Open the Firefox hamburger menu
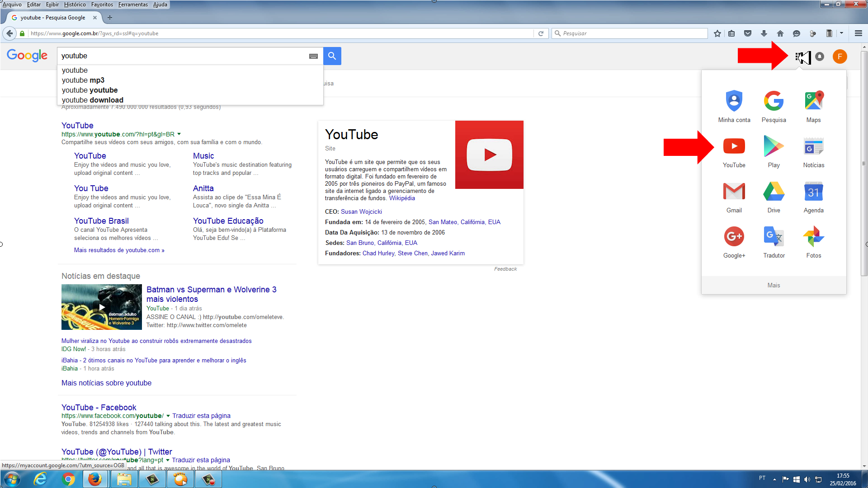The width and height of the screenshot is (868, 488). coord(858,33)
